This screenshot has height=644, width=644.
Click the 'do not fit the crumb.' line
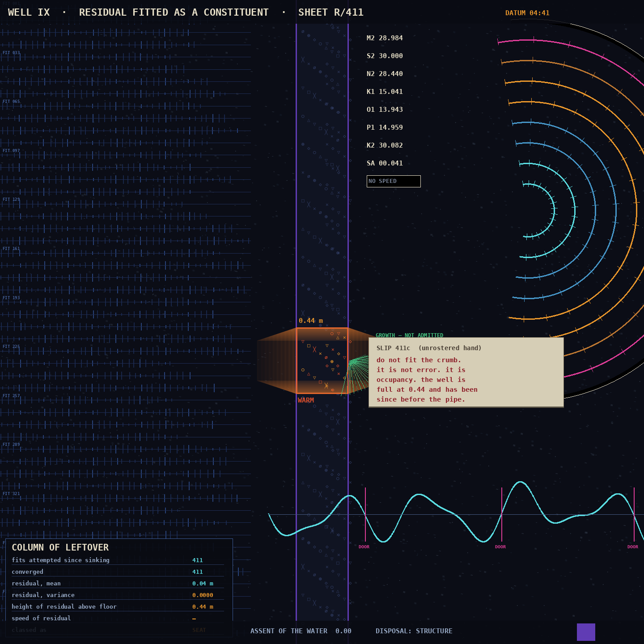tap(419, 360)
